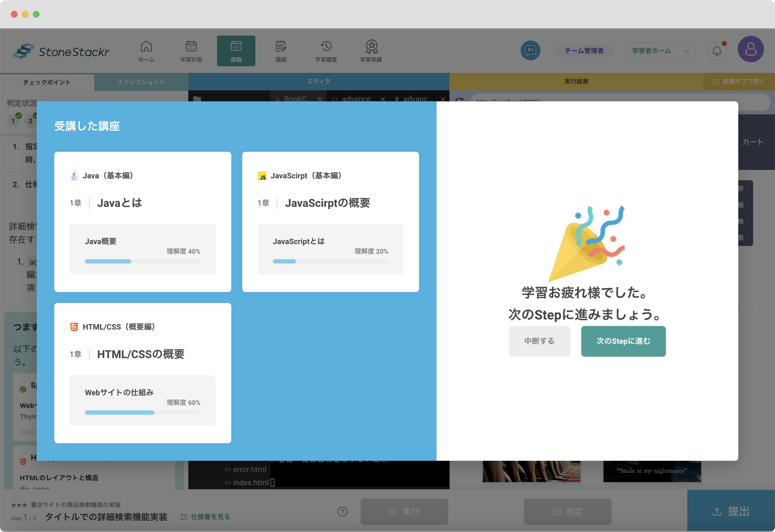Image resolution: width=775 pixels, height=532 pixels.
Task: Click the Java概要 progress bar
Action: (143, 261)
